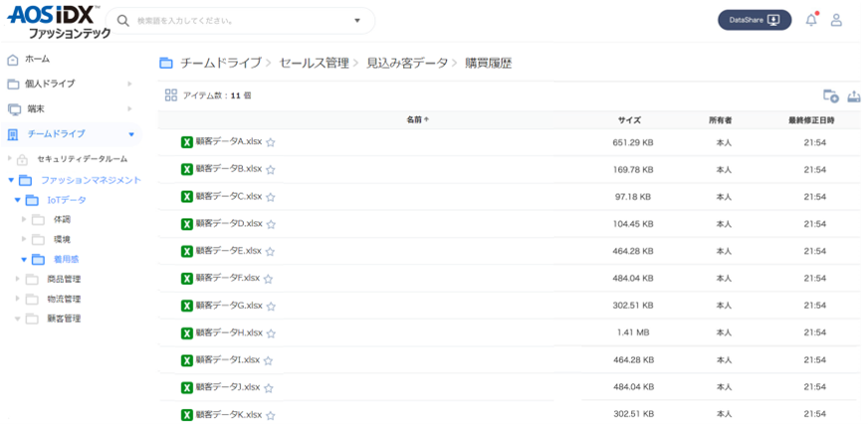Star the file 顧客データC.xlsx
The image size is (868, 424).
[270, 197]
